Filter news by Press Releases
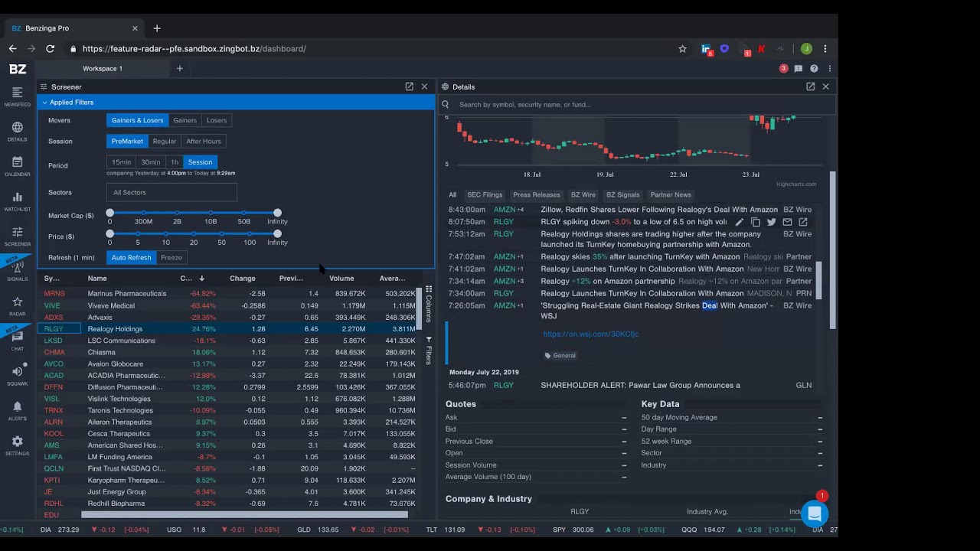This screenshot has height=551, width=980. coord(537,195)
